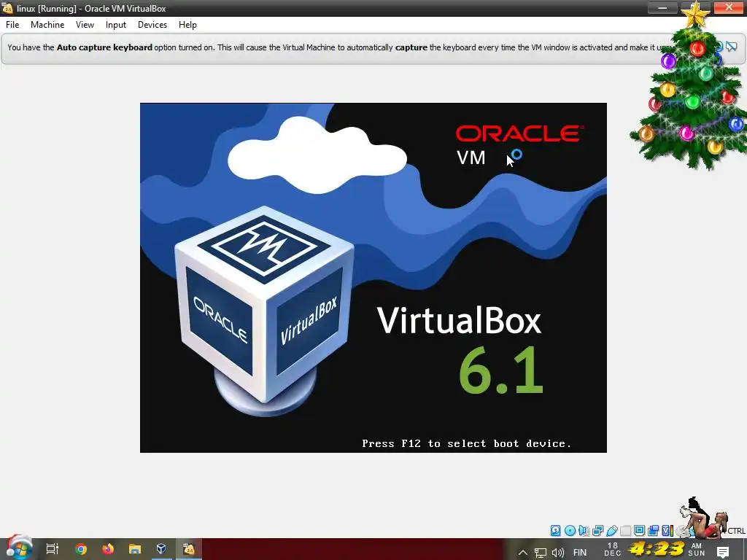Launch Google Chrome from the taskbar
The height and width of the screenshot is (560, 747).
[x=81, y=549]
